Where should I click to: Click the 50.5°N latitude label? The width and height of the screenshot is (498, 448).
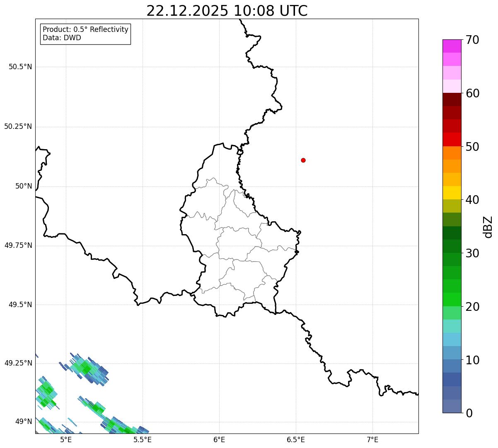coord(20,67)
